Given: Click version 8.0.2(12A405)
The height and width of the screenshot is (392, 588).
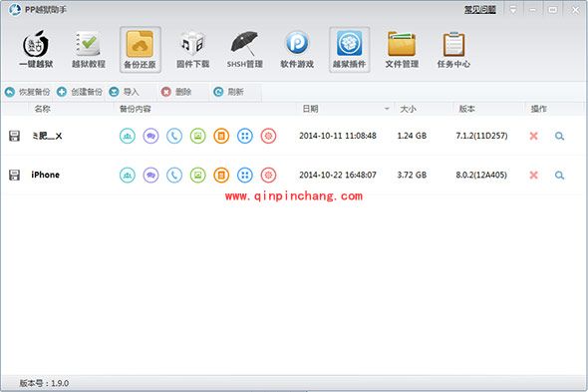Looking at the screenshot, I should click(481, 175).
